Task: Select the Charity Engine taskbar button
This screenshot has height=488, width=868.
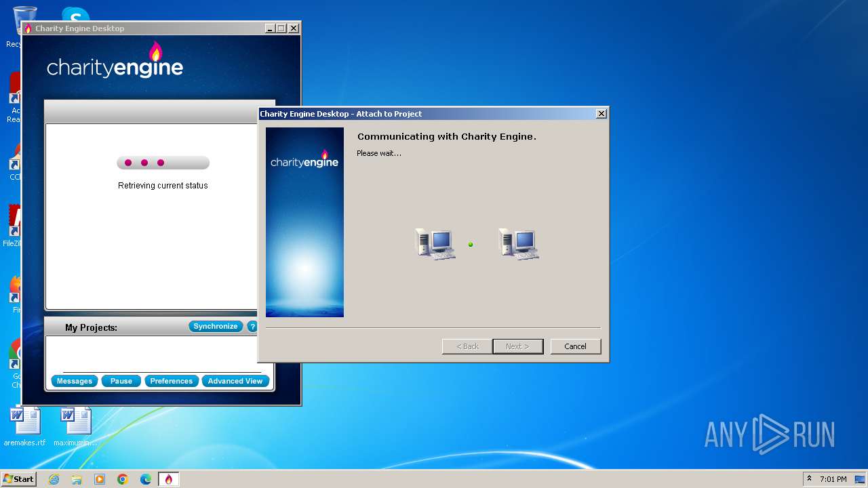Action: 169,479
